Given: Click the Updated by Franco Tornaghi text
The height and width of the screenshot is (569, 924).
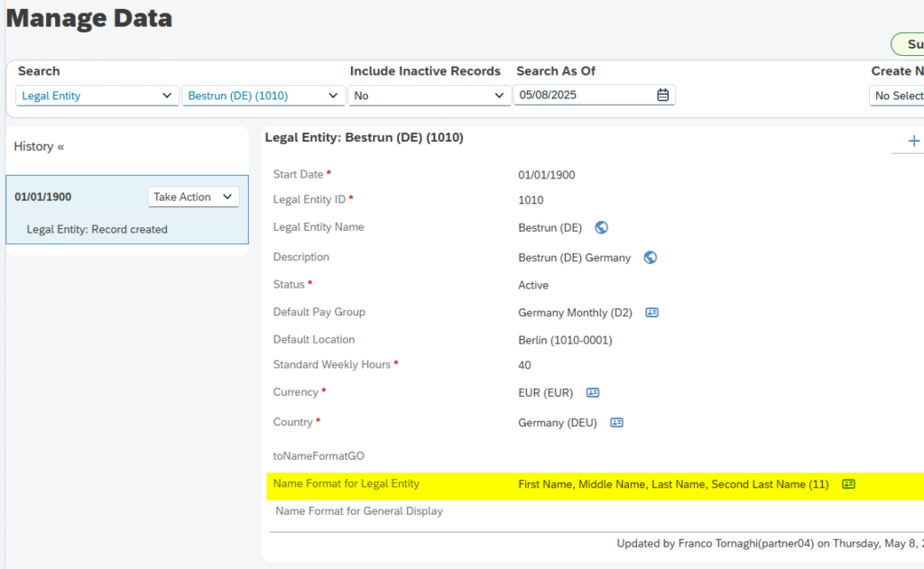Looking at the screenshot, I should click(771, 544).
